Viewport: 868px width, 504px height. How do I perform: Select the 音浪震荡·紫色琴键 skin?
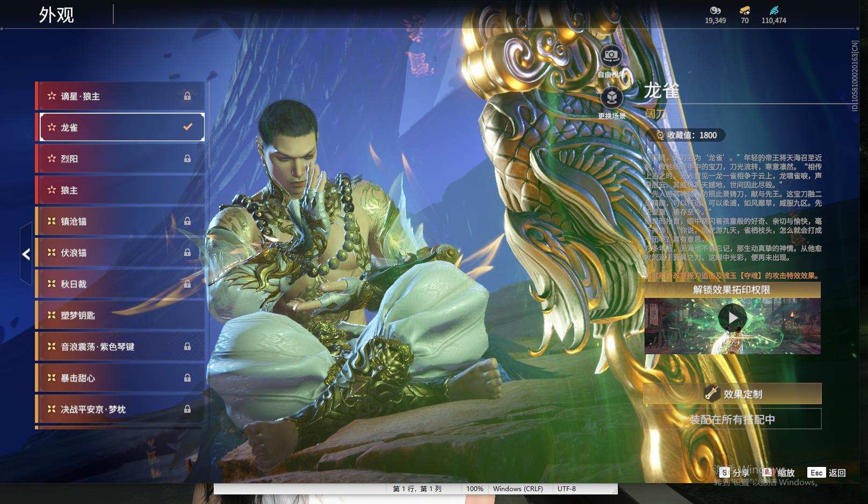coord(120,347)
